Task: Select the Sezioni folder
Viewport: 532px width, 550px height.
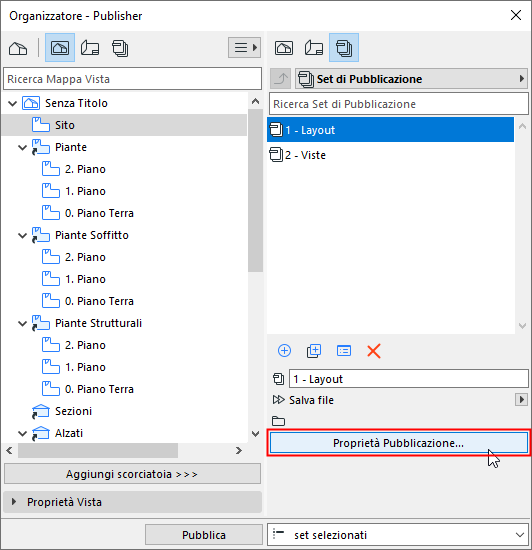Action: click(73, 411)
